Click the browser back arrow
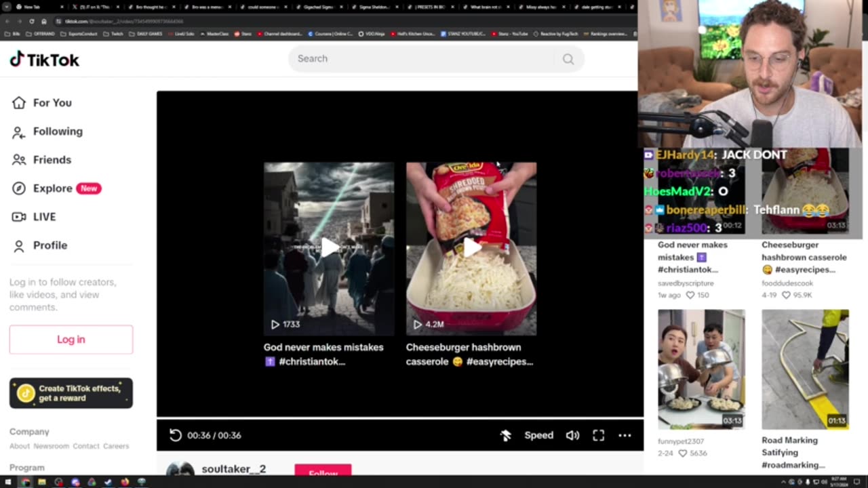The height and width of the screenshot is (488, 868). coord(7,21)
